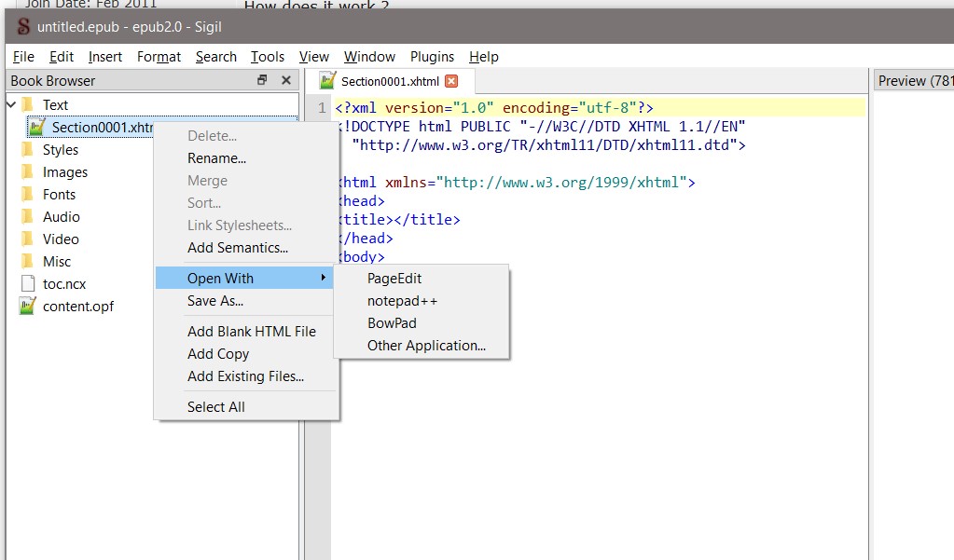This screenshot has height=560, width=954.
Task: Select the Misc folder label
Action: pyautogui.click(x=57, y=262)
